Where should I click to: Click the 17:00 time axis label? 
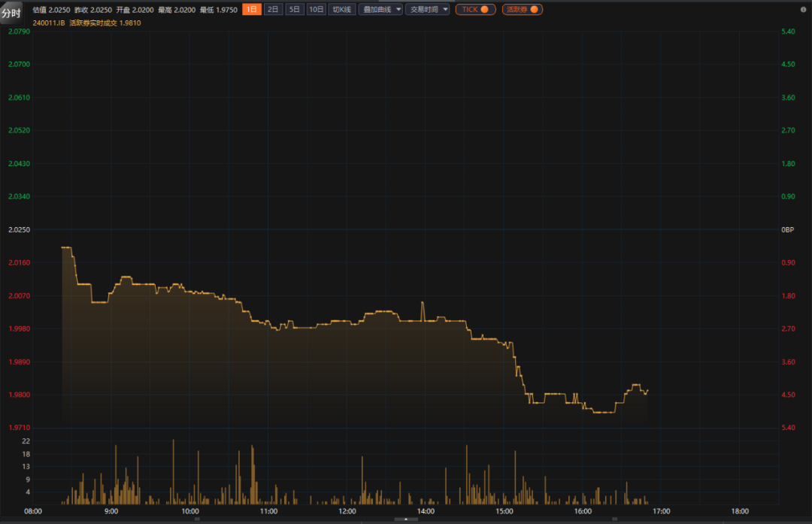click(x=661, y=511)
